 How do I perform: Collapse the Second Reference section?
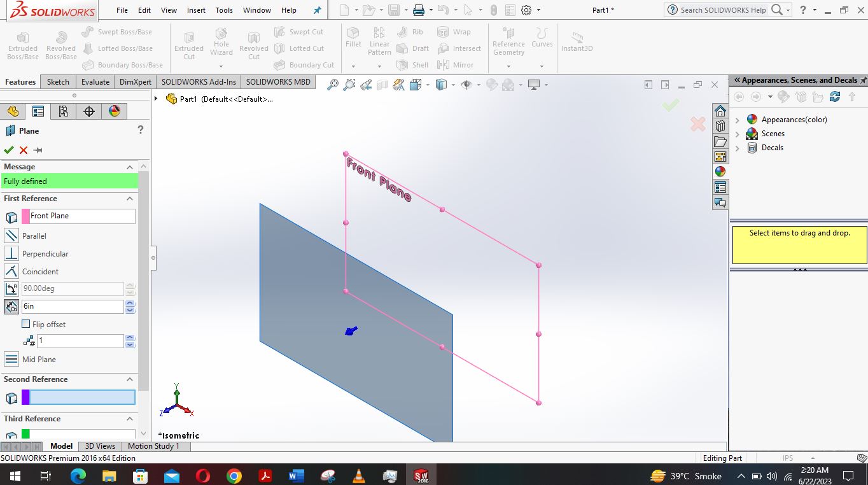130,379
